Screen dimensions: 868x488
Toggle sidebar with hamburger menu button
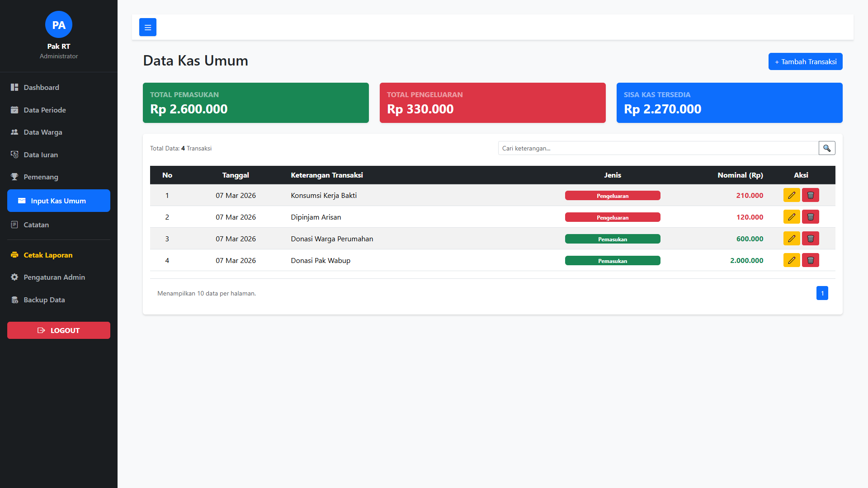click(x=147, y=27)
